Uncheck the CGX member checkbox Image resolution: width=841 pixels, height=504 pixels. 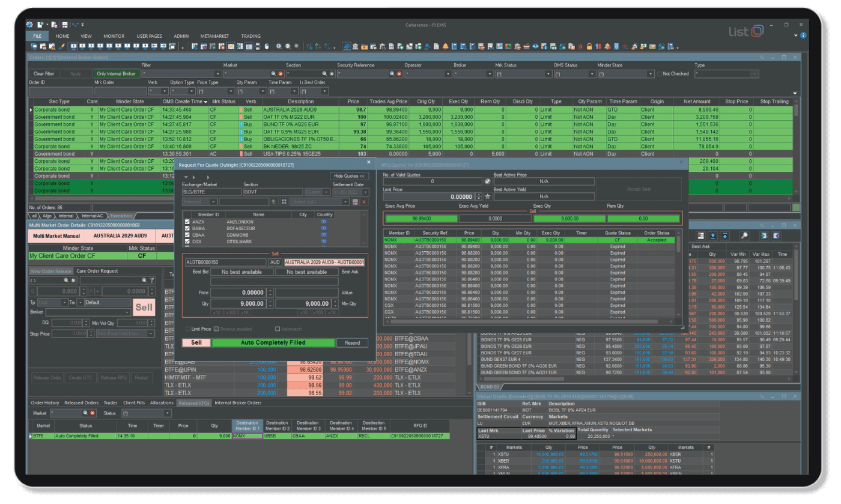tap(187, 241)
